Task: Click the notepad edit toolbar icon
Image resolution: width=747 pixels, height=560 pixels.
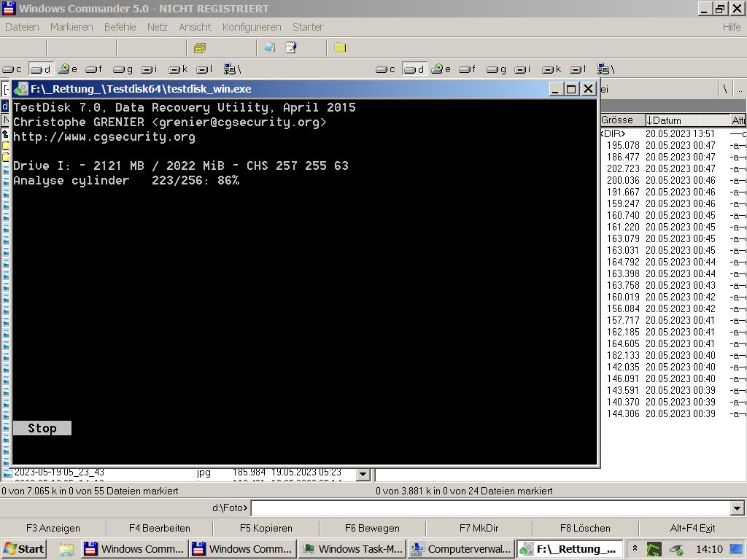Action: click(291, 47)
